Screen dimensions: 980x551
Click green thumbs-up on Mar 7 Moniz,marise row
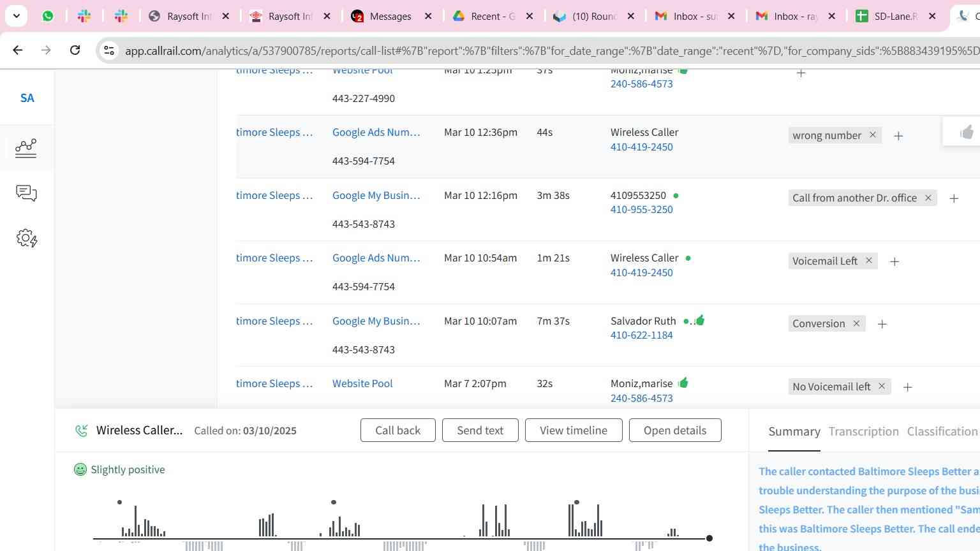point(683,383)
